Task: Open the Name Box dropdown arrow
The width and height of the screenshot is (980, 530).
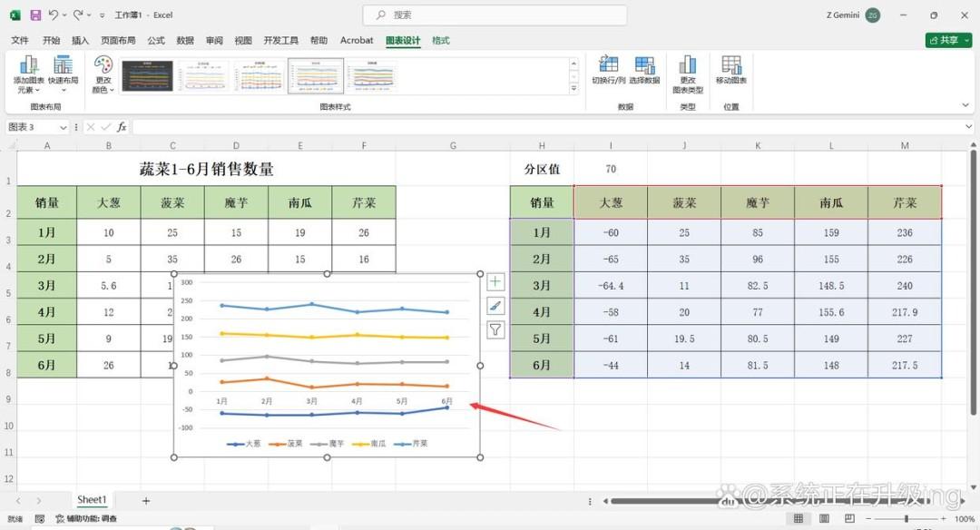Action: [64, 127]
